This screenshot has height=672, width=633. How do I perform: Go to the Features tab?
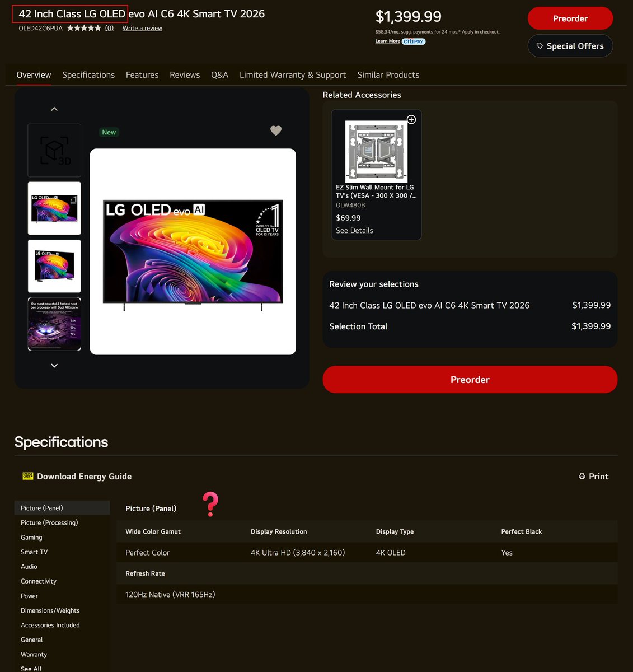[142, 75]
